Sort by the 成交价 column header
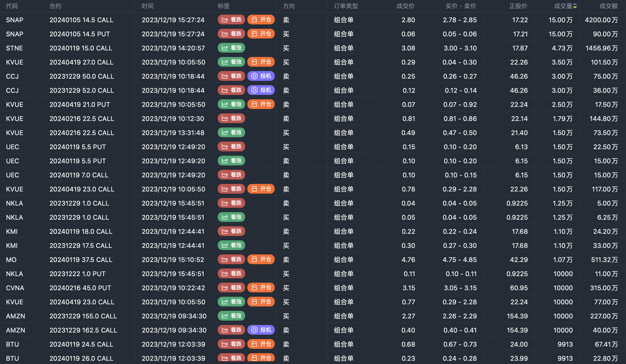The image size is (626, 364). pos(405,6)
